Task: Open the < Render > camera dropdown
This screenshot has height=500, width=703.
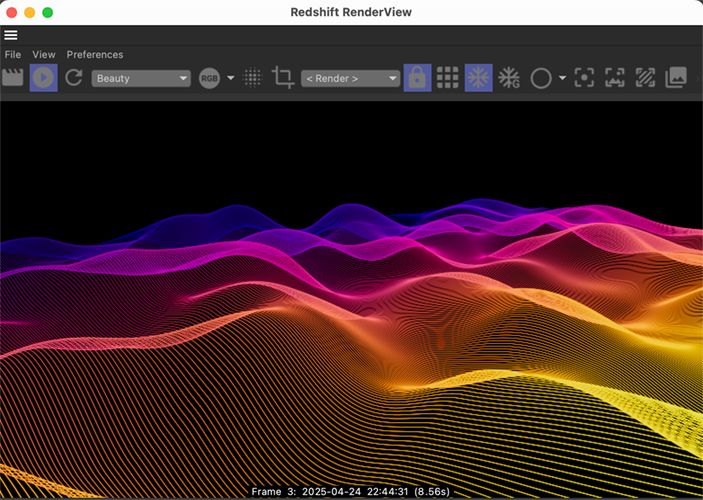Action: (x=351, y=78)
